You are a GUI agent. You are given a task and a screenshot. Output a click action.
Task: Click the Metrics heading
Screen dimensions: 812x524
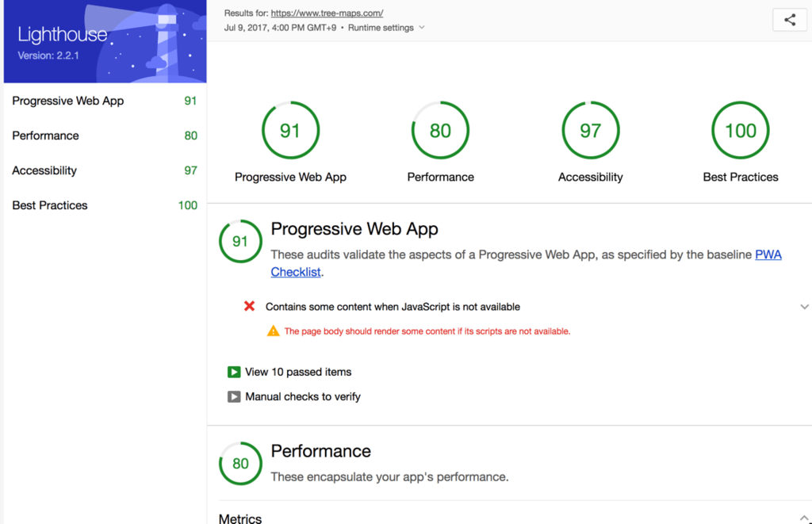click(x=240, y=518)
